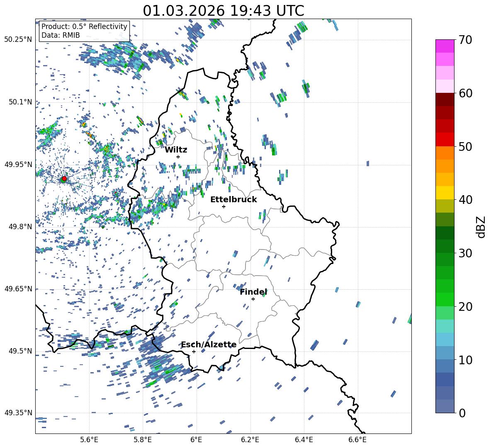
Task: Click the dark green colorbar segment near 30
Action: tap(445, 246)
